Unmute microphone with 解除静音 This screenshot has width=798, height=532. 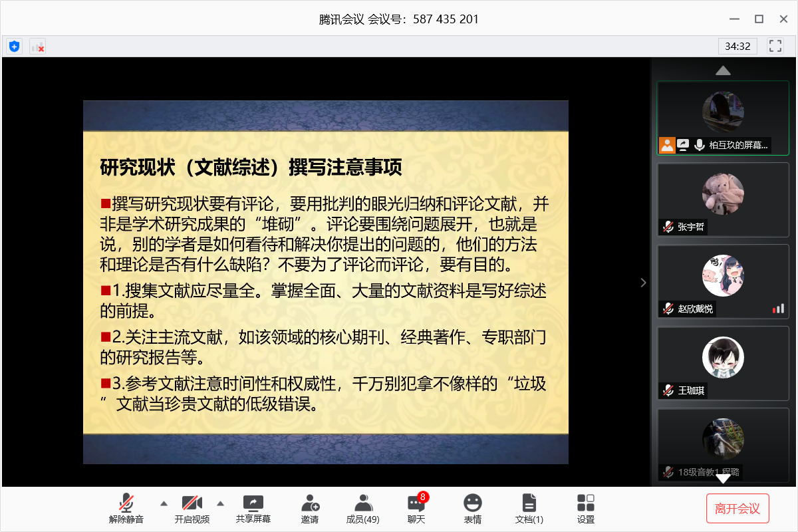pos(126,509)
